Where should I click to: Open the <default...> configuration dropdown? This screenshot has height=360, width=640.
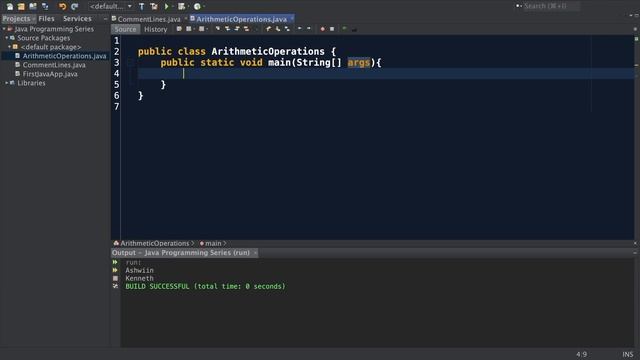(111, 6)
